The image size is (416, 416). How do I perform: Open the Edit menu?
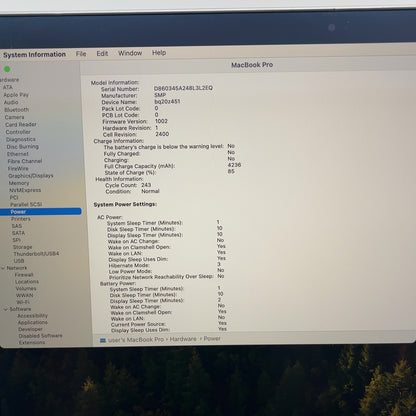[102, 53]
